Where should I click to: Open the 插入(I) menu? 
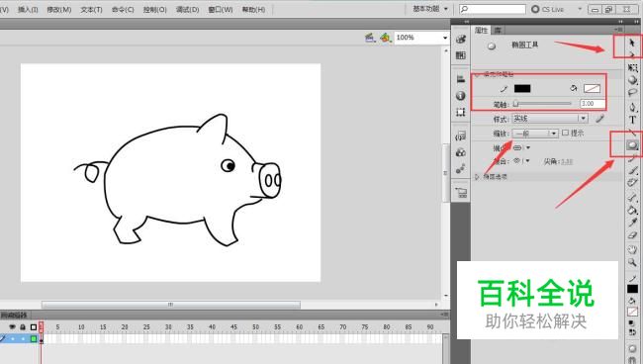pyautogui.click(x=28, y=9)
